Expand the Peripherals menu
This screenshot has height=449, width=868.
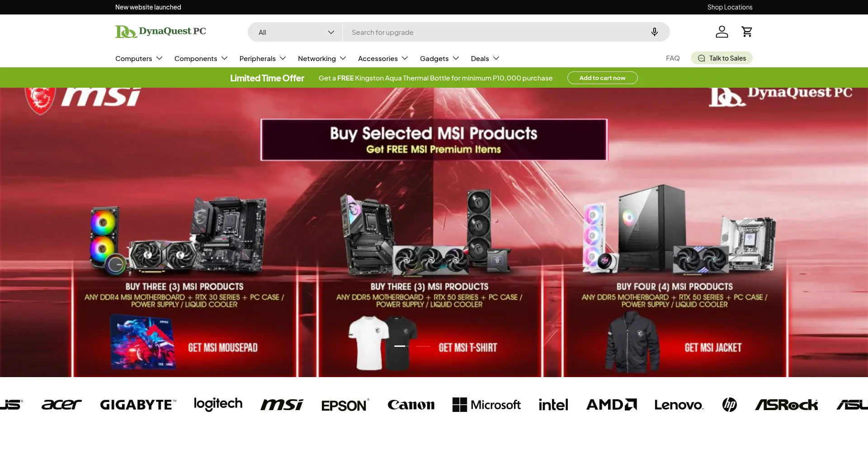[x=263, y=58]
